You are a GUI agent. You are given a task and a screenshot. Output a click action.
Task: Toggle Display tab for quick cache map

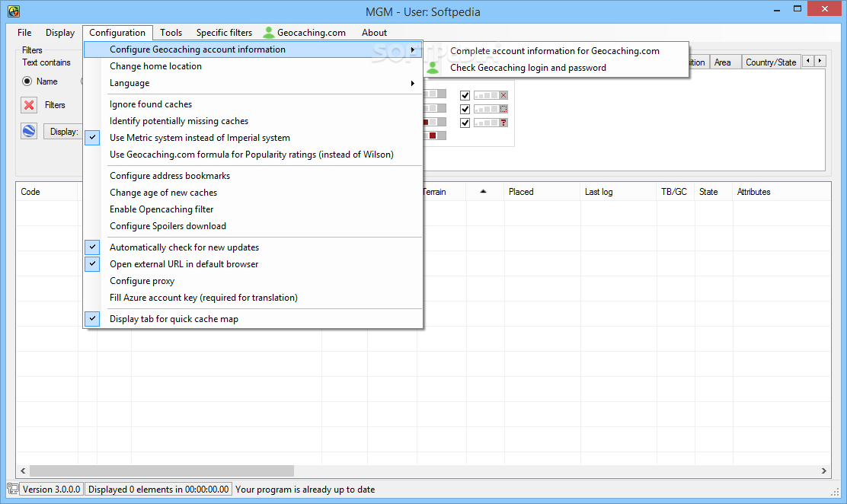coord(253,319)
